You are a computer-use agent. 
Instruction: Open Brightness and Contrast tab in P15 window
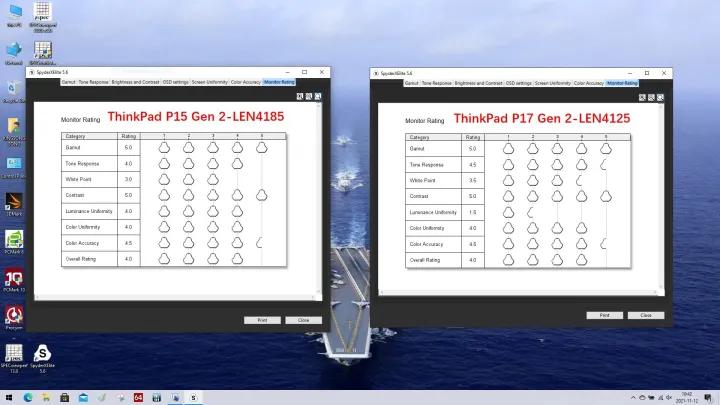[x=135, y=82]
